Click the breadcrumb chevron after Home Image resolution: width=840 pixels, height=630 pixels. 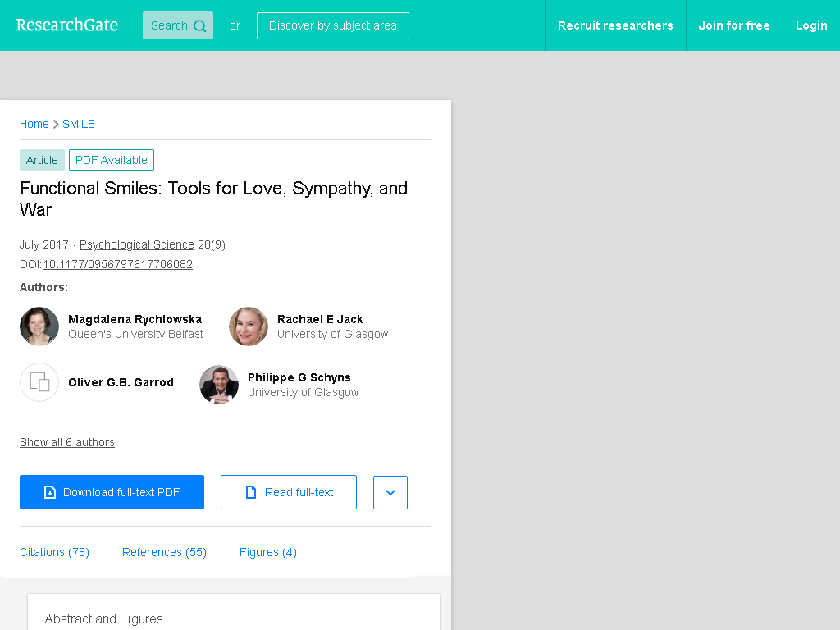coord(56,125)
